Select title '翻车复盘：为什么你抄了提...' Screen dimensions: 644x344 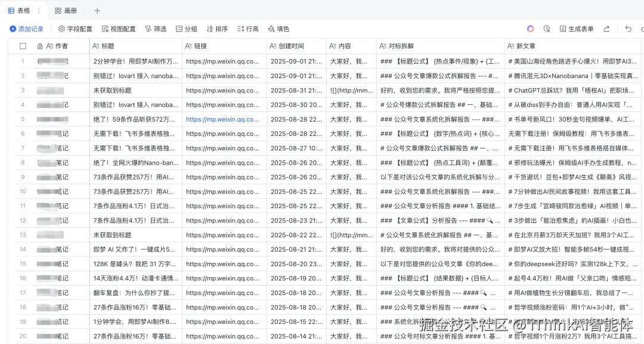135,293
